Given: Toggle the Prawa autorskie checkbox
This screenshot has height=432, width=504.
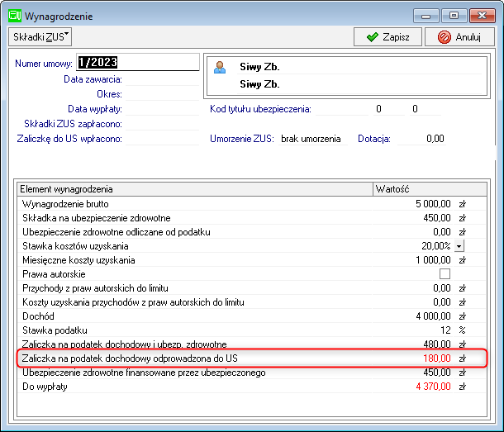Looking at the screenshot, I should (x=445, y=274).
